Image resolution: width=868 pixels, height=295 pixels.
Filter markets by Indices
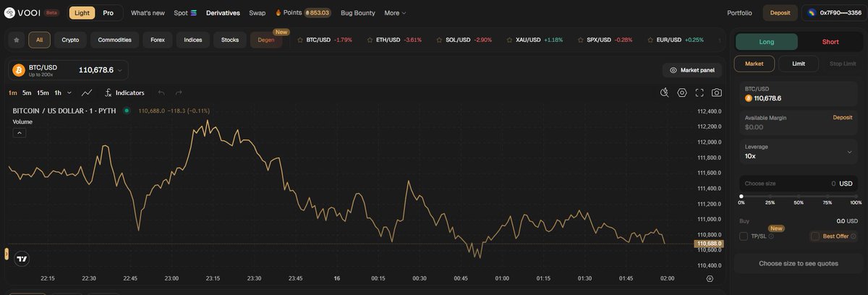tap(193, 40)
